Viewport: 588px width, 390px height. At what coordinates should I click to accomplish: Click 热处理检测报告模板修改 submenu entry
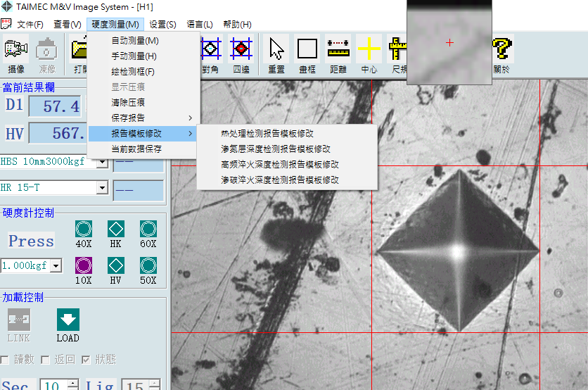pos(267,133)
